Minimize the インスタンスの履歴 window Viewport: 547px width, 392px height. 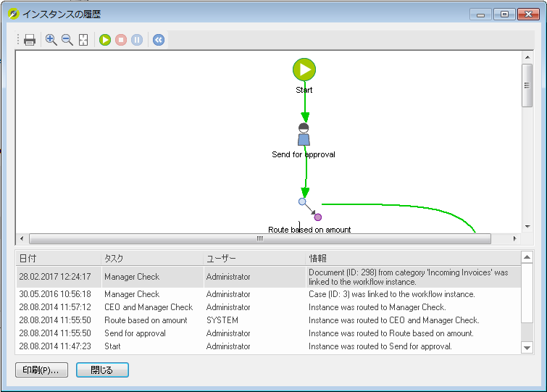point(481,14)
